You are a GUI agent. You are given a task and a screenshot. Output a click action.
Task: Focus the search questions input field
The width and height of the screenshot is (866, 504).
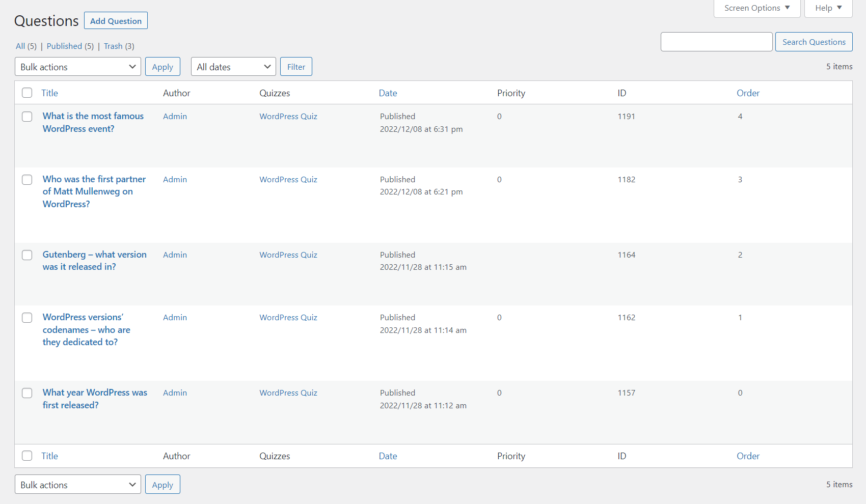click(716, 42)
